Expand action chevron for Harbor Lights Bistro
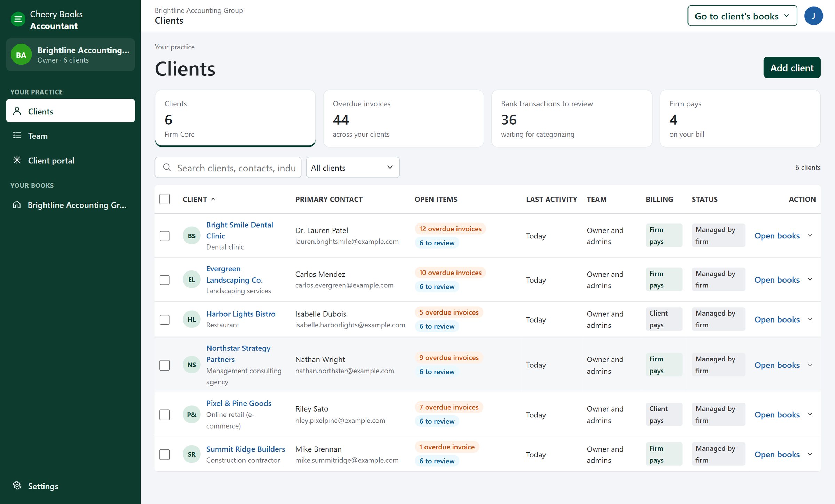The width and height of the screenshot is (835, 504). tap(810, 319)
